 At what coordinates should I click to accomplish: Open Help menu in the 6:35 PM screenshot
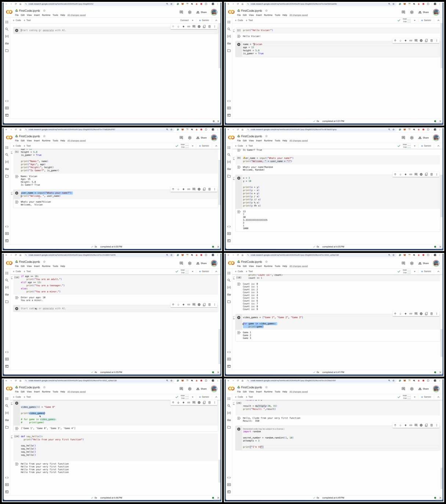pyautogui.click(x=63, y=266)
